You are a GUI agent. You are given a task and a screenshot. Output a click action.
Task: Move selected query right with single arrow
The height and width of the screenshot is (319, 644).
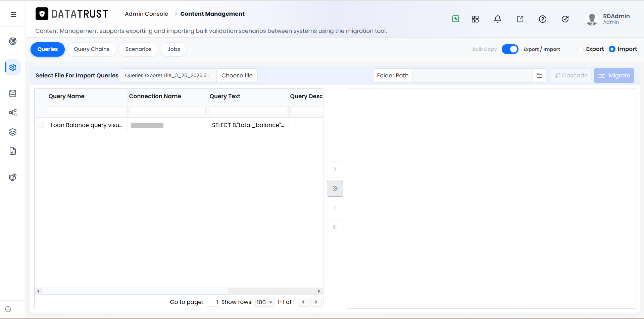tap(335, 169)
